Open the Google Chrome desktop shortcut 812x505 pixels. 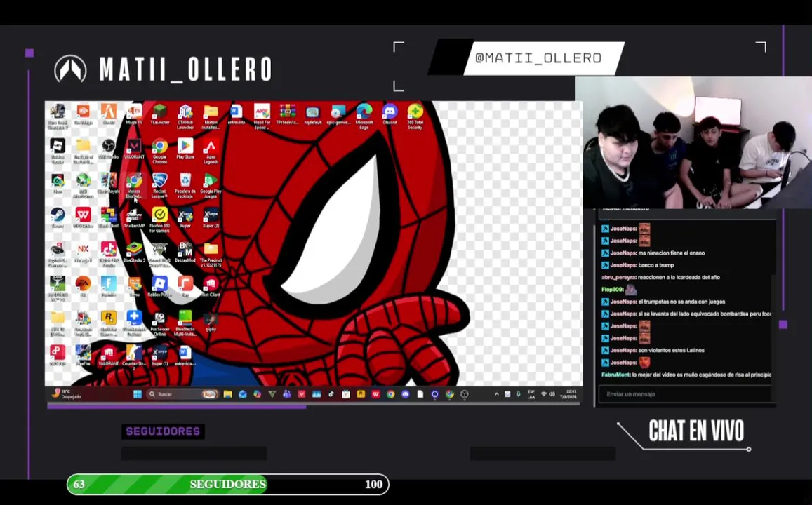[x=159, y=151]
